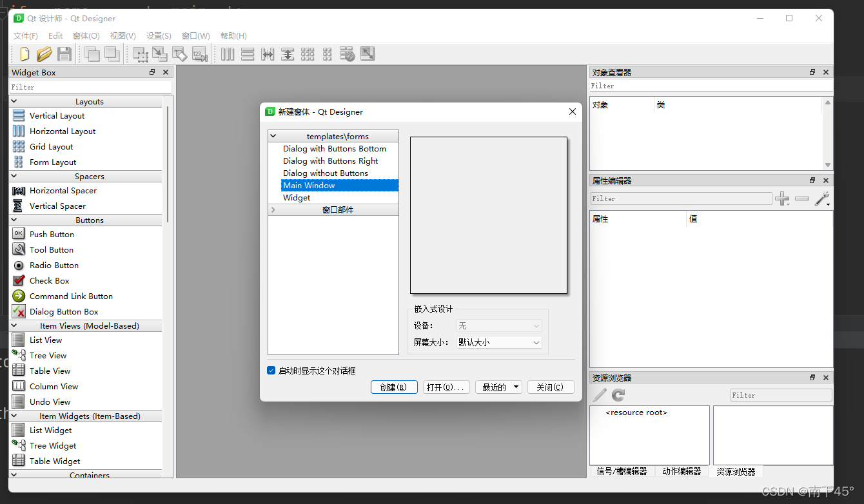This screenshot has width=864, height=504.
Task: Switch to the 动作编辑器 tab
Action: click(x=682, y=471)
